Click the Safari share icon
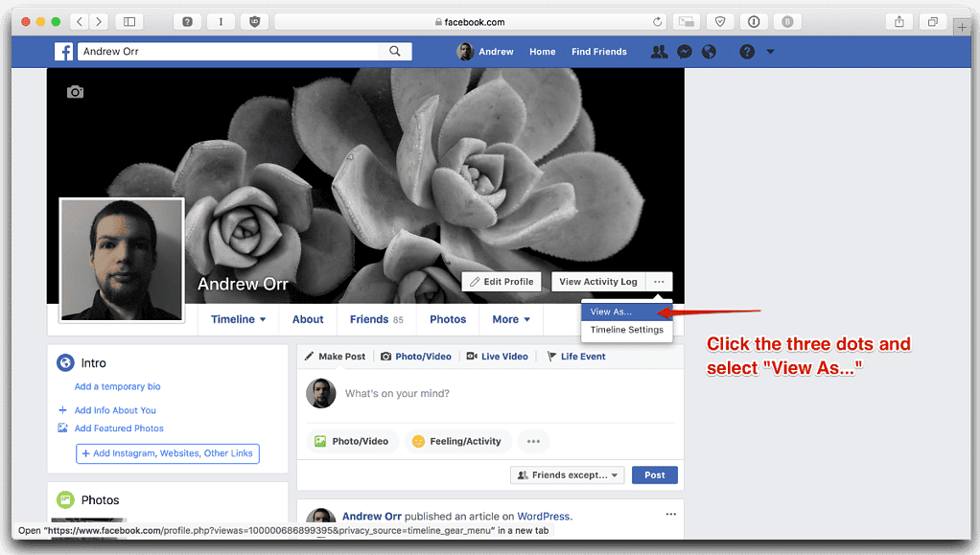 pos(899,21)
